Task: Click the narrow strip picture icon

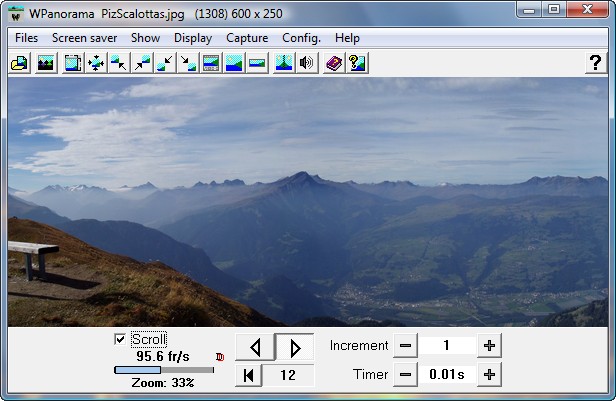Action: click(257, 63)
